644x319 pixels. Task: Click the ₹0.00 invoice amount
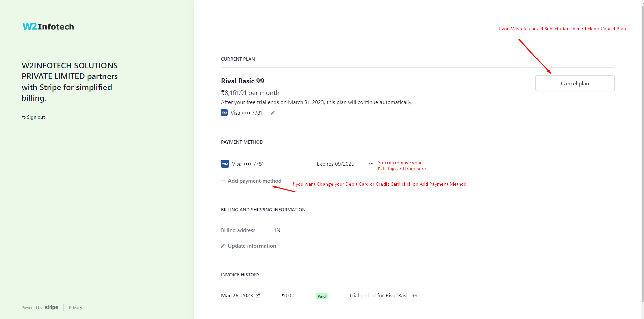click(x=288, y=296)
